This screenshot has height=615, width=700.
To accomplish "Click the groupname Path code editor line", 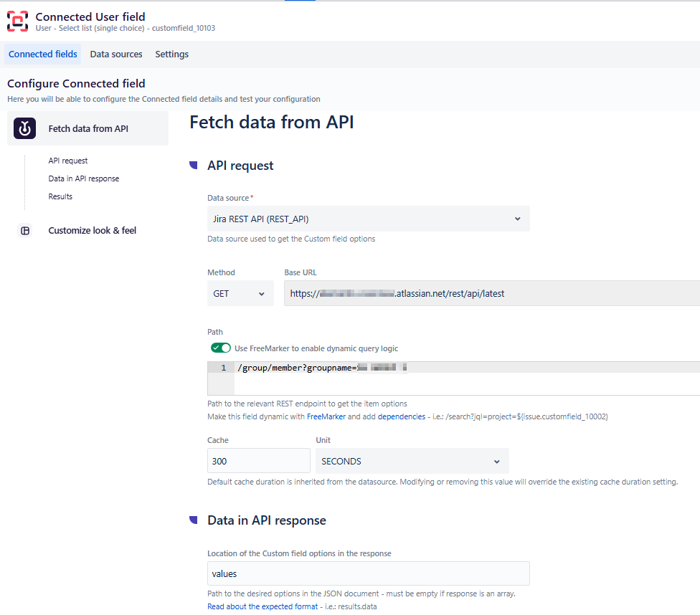I will click(323, 366).
